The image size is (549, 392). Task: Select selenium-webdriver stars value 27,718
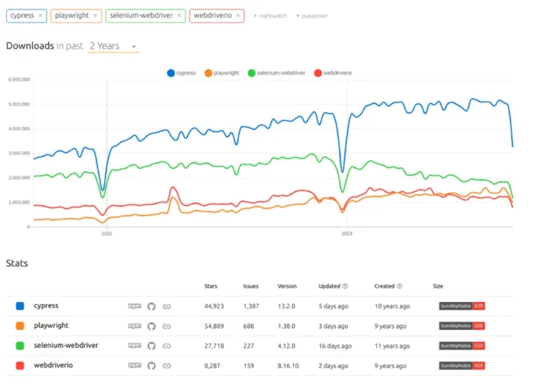pos(214,346)
